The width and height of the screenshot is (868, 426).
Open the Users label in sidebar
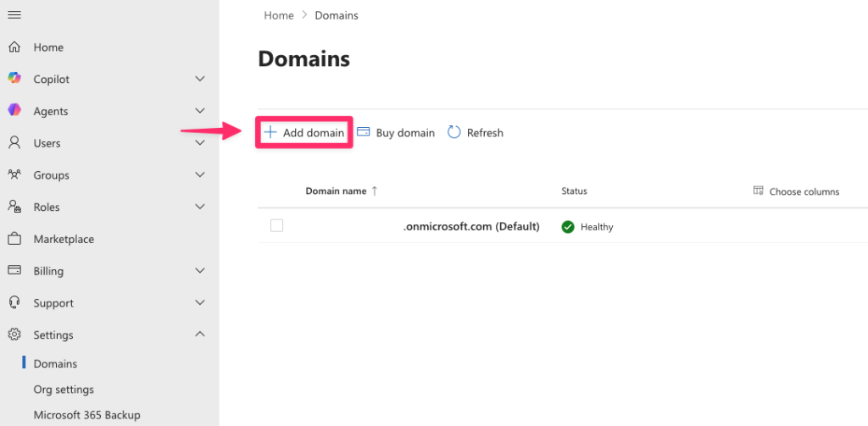click(x=47, y=143)
